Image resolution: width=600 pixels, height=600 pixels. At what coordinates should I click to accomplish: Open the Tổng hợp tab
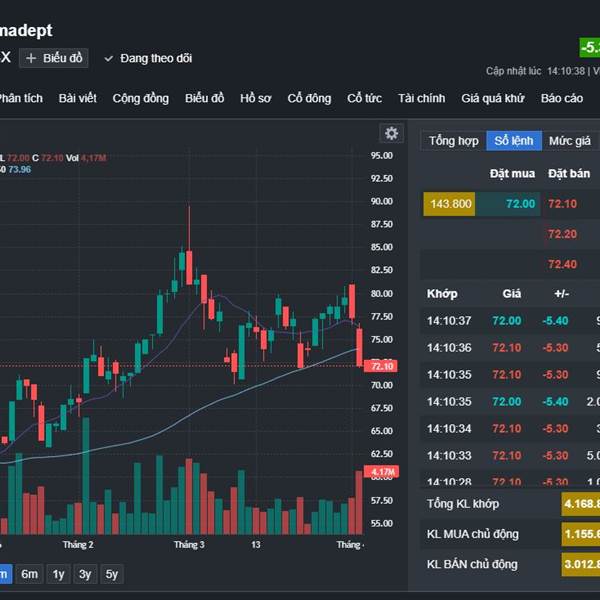[x=454, y=141]
